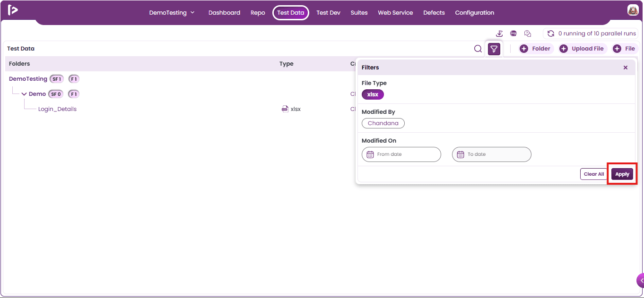Go to the Dashboard tab
The width and height of the screenshot is (644, 298).
click(x=224, y=13)
